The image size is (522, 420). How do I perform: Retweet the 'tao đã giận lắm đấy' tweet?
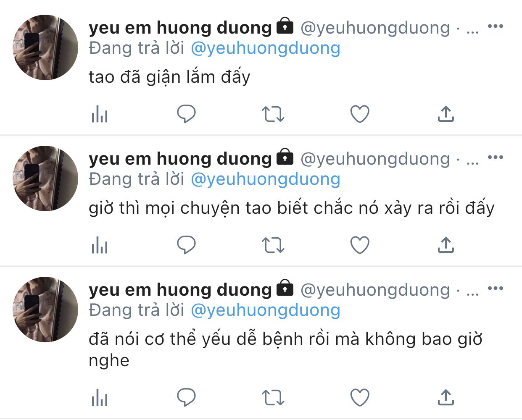point(273,114)
